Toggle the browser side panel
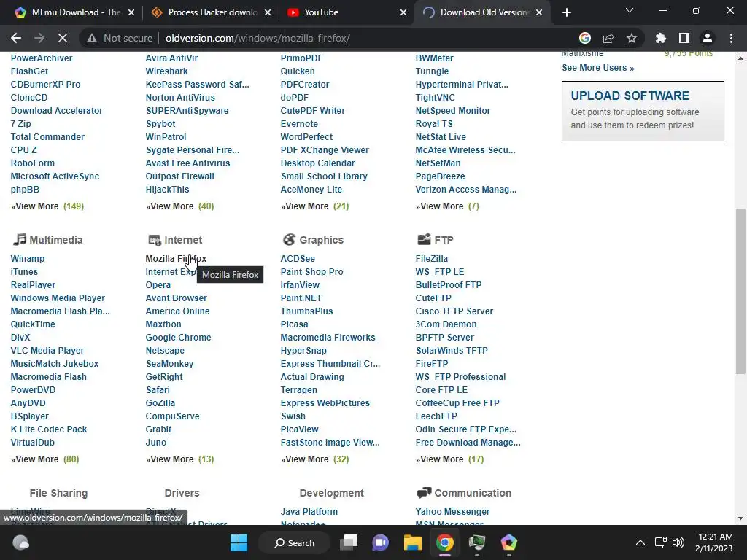This screenshot has width=747, height=560. [684, 38]
